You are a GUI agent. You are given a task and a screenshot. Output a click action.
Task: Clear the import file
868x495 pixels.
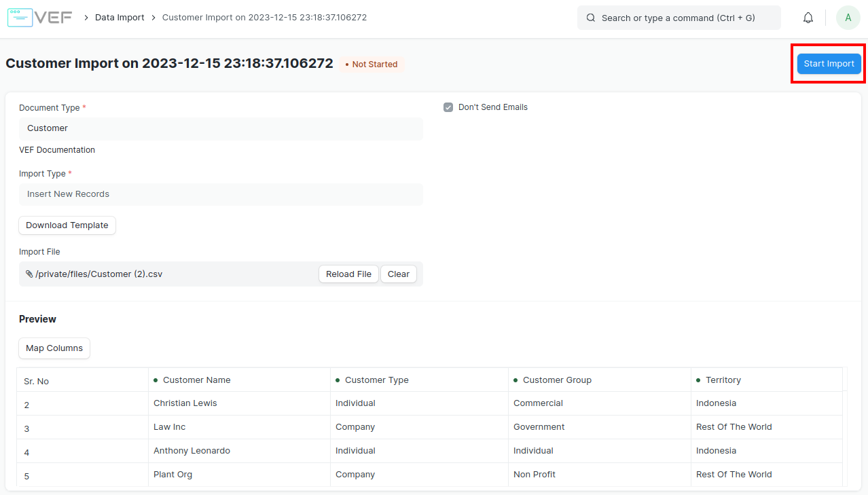coord(399,274)
